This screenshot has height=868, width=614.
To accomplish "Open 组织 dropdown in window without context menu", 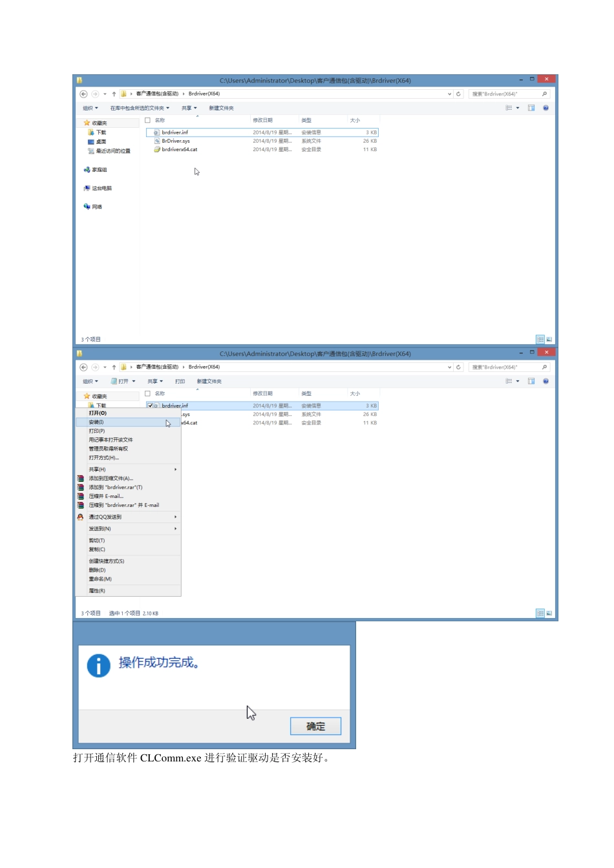I will click(x=90, y=108).
